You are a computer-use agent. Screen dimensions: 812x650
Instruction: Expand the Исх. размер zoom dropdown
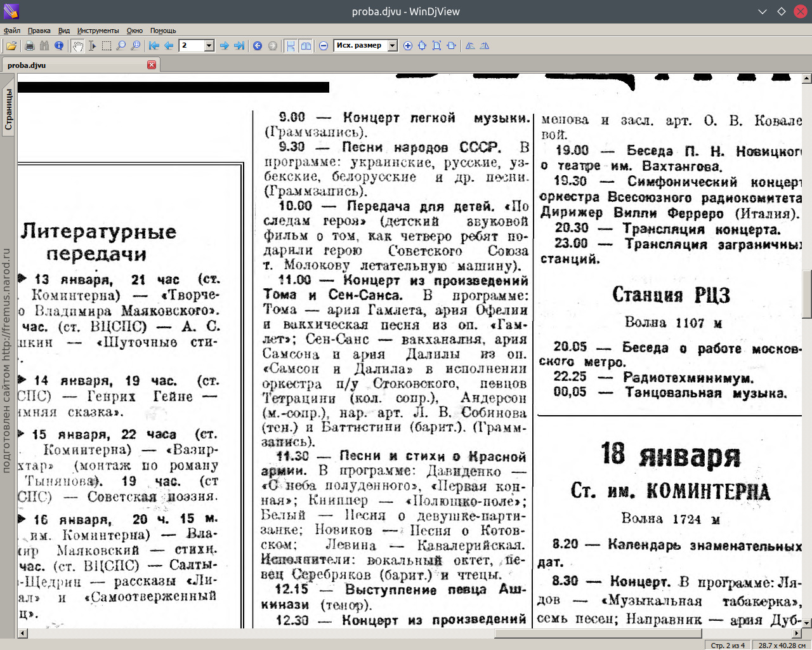coord(393,46)
